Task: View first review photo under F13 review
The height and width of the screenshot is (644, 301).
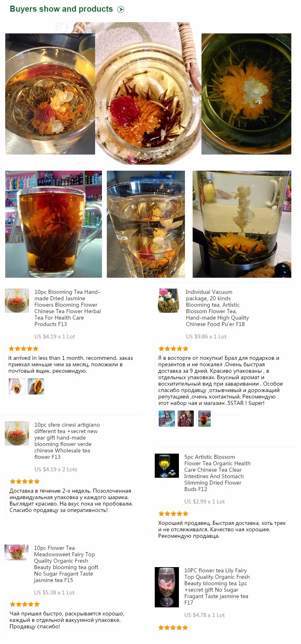Action: tap(17, 386)
